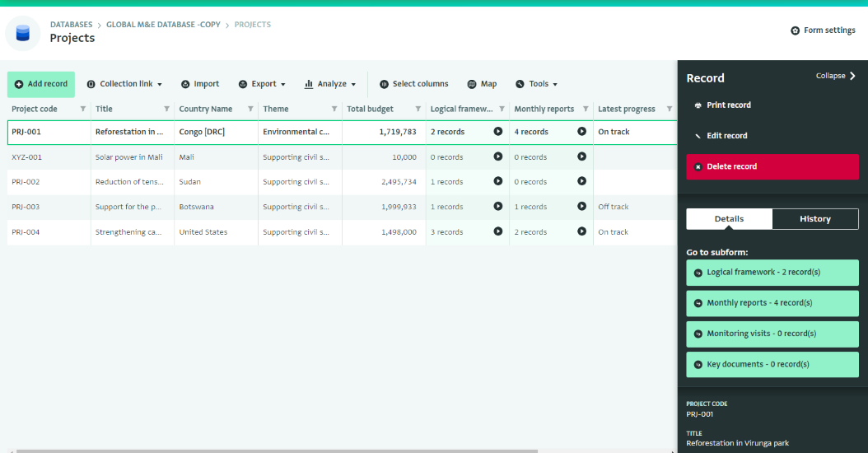The width and height of the screenshot is (868, 453).
Task: Click the filter icon in Total budget header
Action: 418,109
